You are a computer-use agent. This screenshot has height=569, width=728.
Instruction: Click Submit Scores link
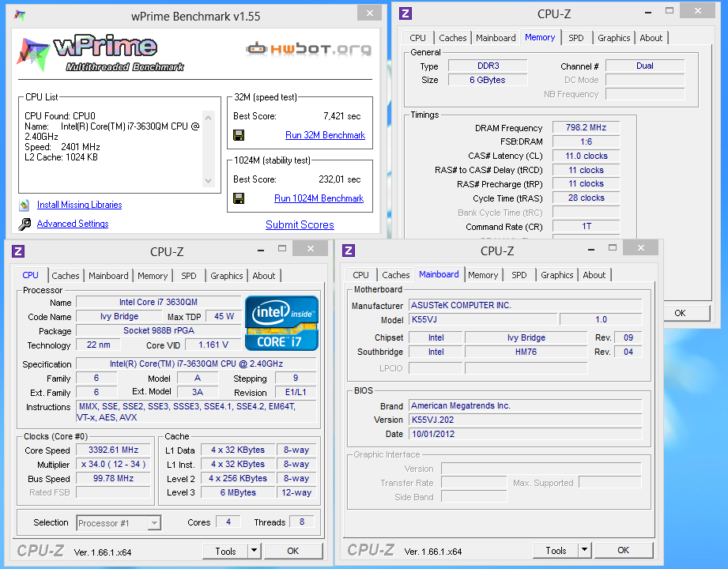coord(300,224)
